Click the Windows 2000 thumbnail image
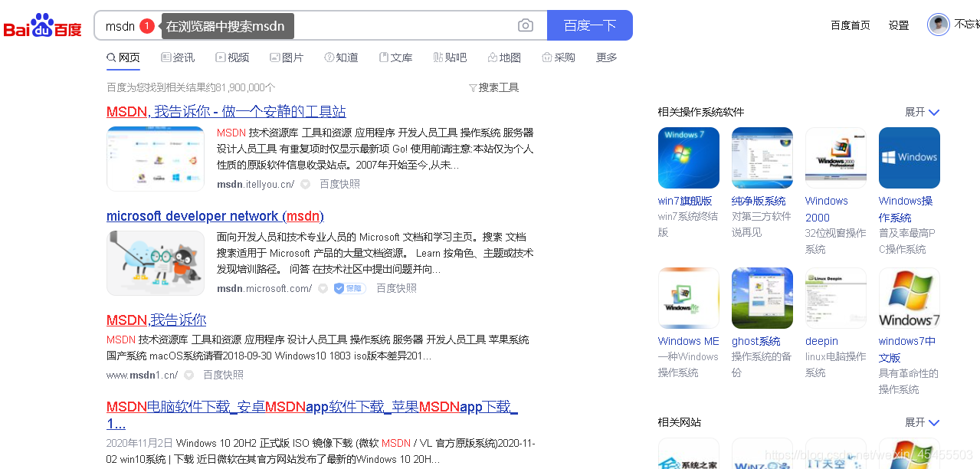The image size is (980, 469). (x=836, y=158)
